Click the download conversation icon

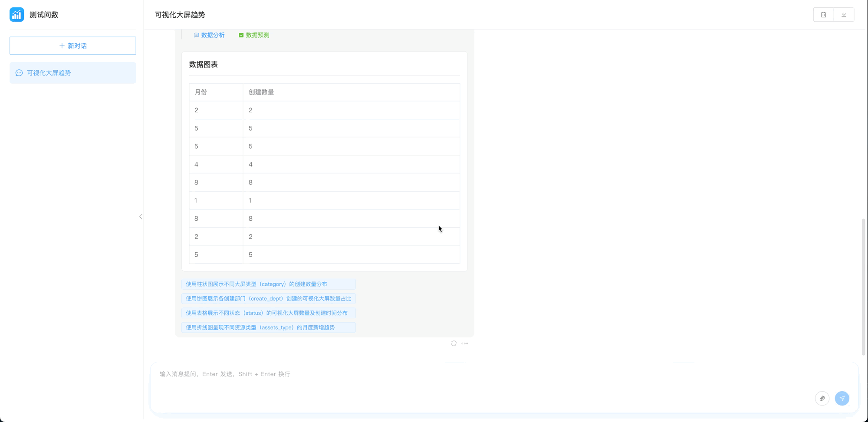(x=844, y=15)
